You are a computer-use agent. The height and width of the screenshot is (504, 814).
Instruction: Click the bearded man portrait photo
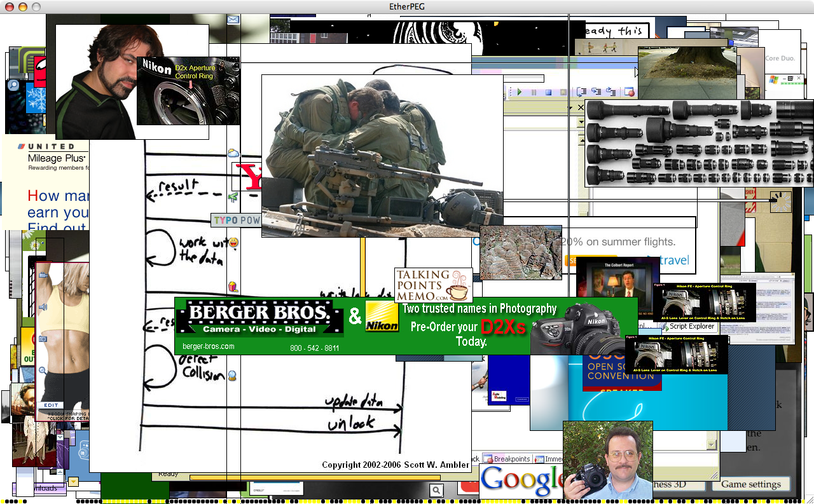click(96, 82)
